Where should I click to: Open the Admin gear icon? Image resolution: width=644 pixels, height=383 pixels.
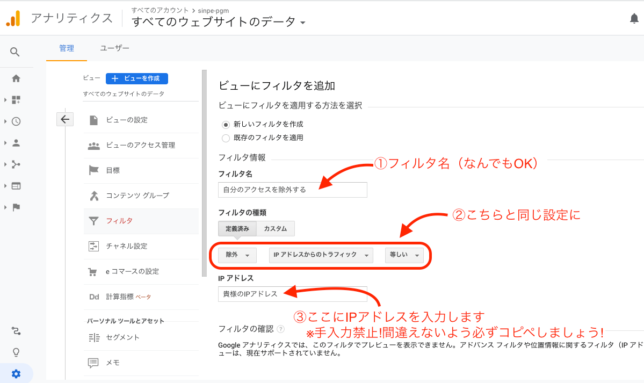tap(16, 374)
